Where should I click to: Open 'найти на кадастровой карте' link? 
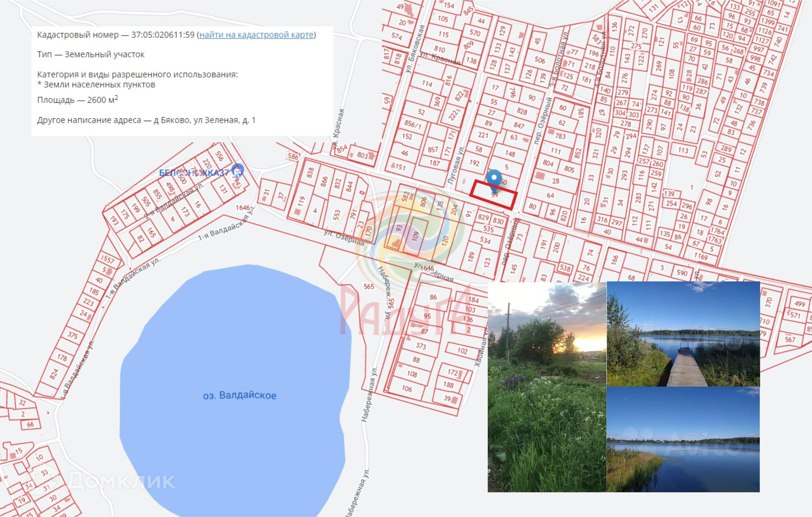[256, 35]
